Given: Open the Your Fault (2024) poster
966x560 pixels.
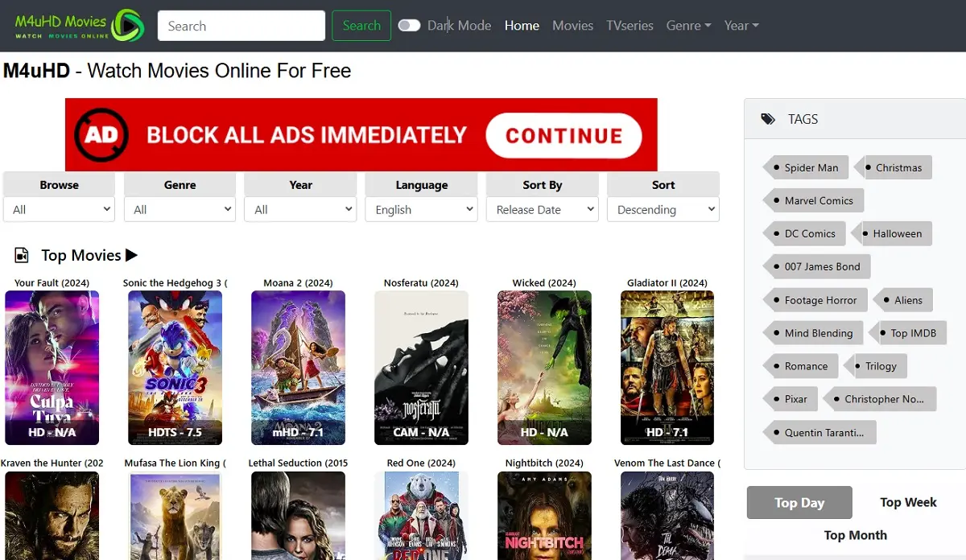Looking at the screenshot, I should (52, 368).
